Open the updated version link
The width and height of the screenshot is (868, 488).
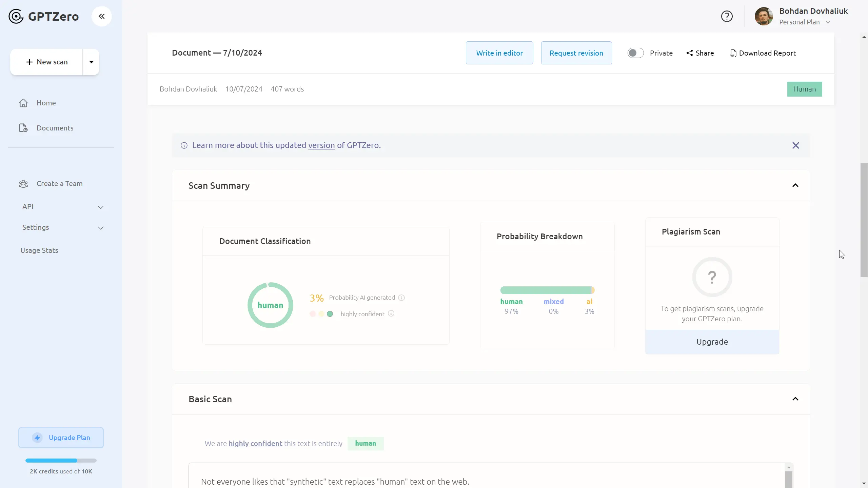pos(321,145)
